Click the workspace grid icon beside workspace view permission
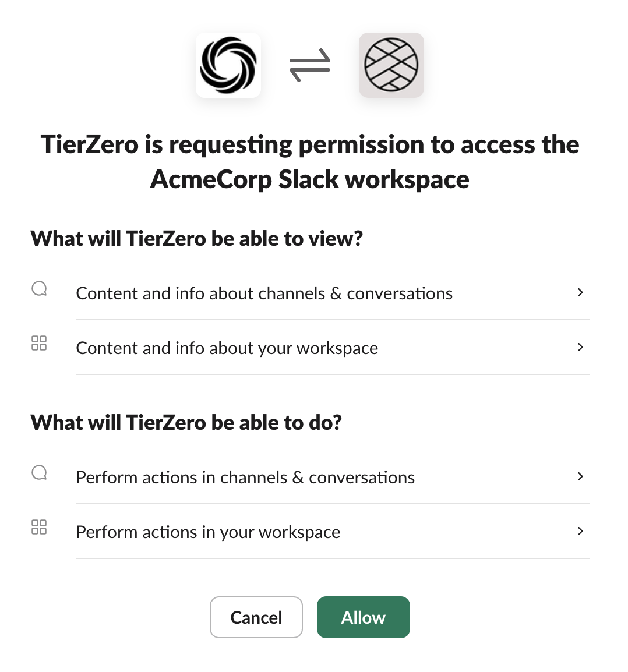The image size is (628, 672). coord(39,344)
